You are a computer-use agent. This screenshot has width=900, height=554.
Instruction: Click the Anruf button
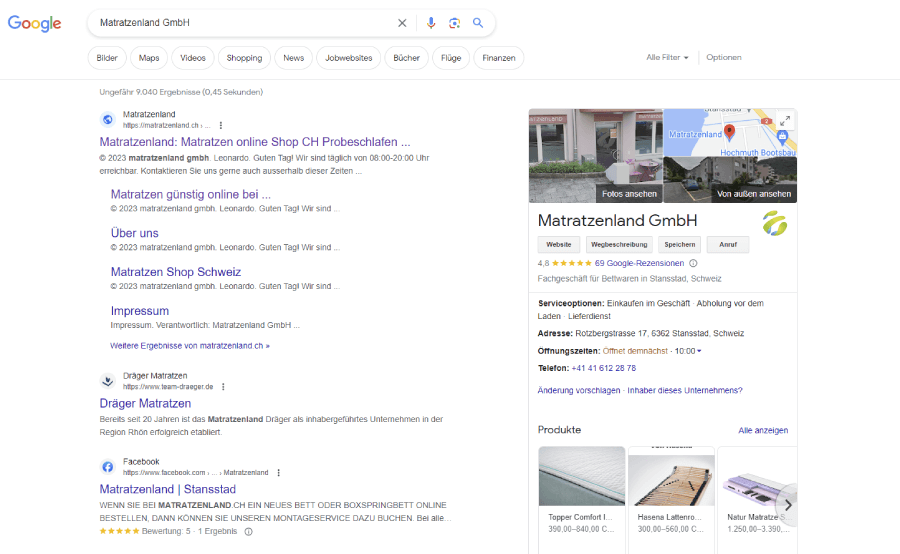coord(728,245)
